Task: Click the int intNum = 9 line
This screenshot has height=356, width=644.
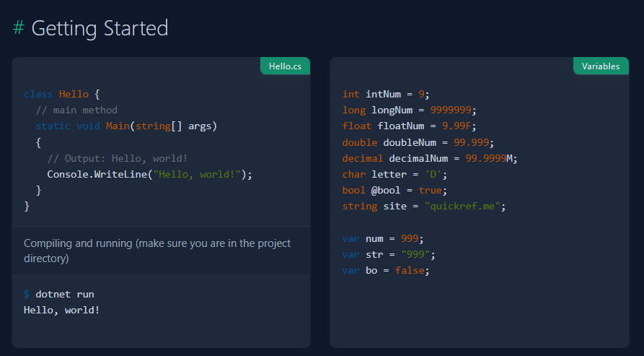Action: tap(386, 94)
